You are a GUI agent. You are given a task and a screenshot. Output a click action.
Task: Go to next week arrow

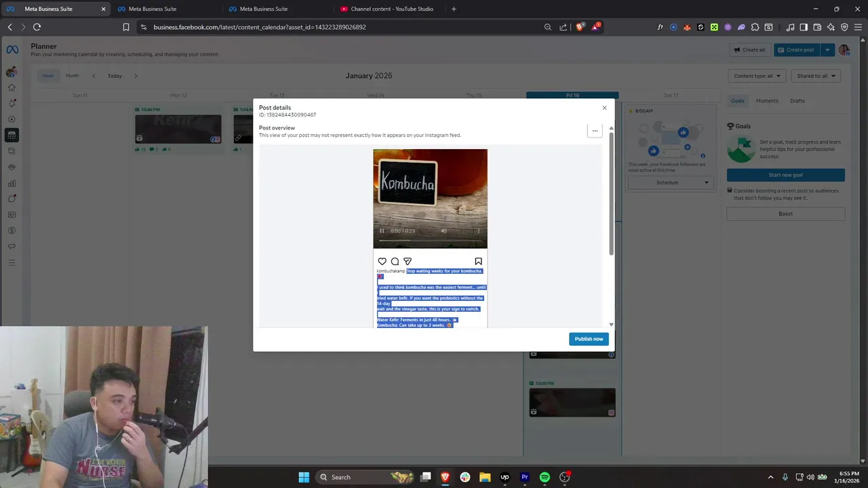pyautogui.click(x=136, y=76)
